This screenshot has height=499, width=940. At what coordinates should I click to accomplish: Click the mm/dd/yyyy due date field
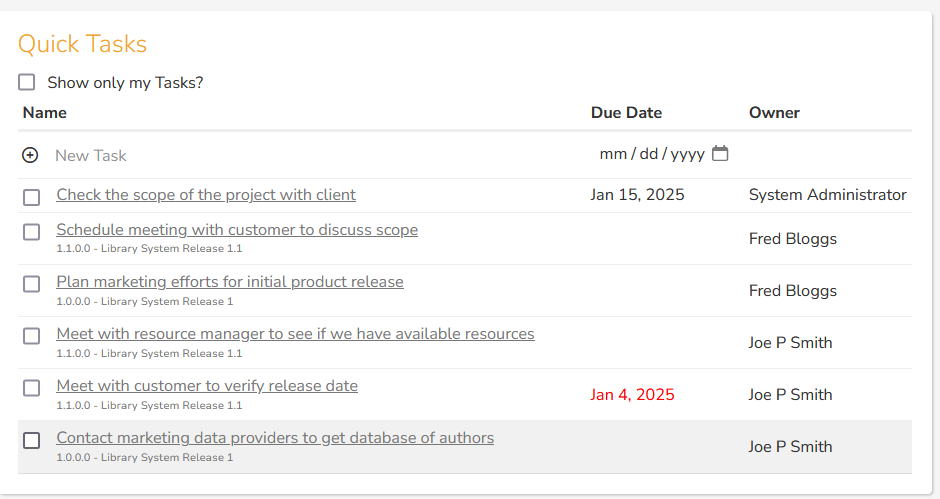pos(664,154)
